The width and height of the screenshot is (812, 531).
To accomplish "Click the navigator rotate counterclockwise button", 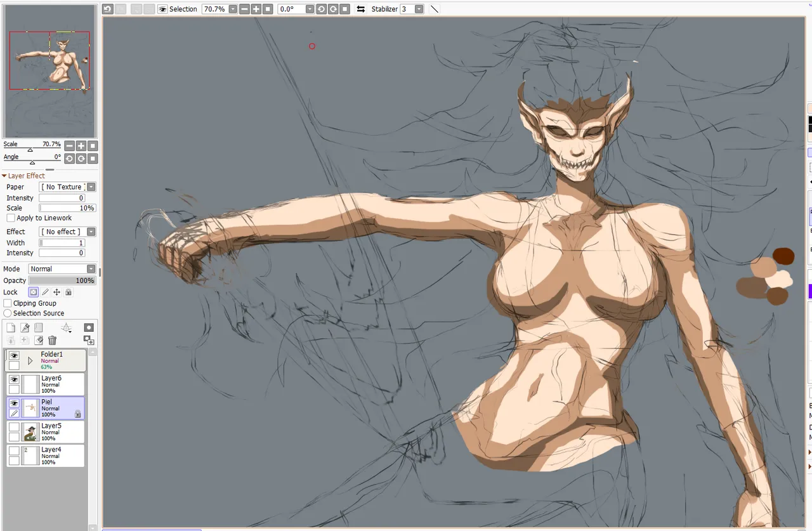I will pos(70,159).
